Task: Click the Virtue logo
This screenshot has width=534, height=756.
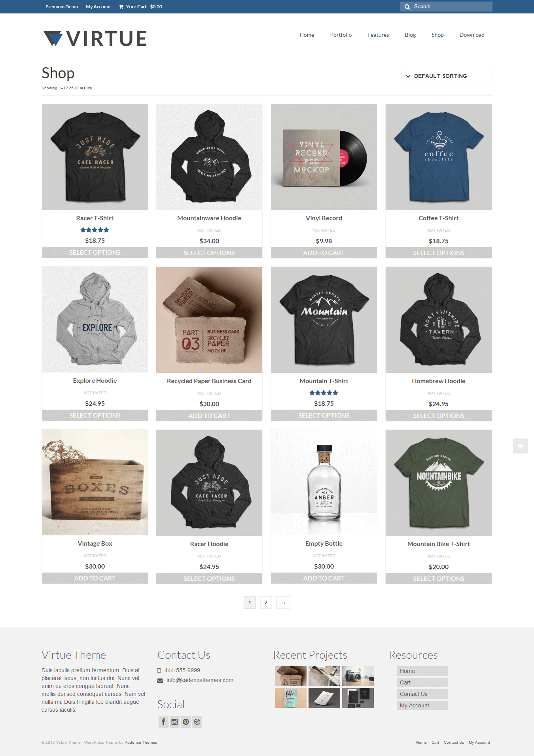Action: pos(95,38)
